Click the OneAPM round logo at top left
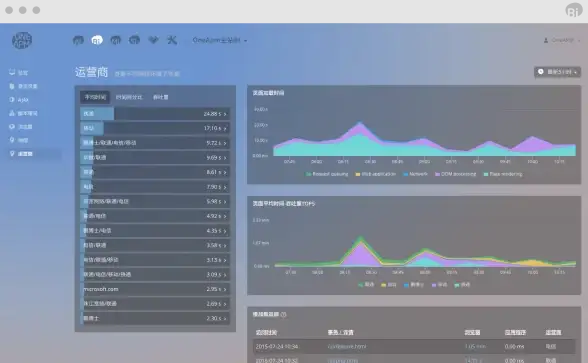588x363 pixels. click(x=22, y=40)
